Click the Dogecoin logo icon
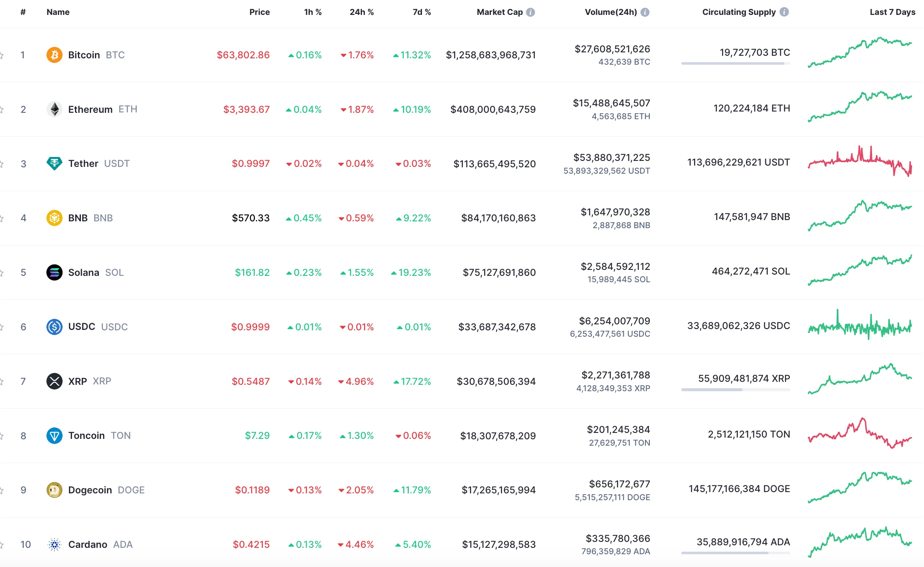 (x=54, y=490)
